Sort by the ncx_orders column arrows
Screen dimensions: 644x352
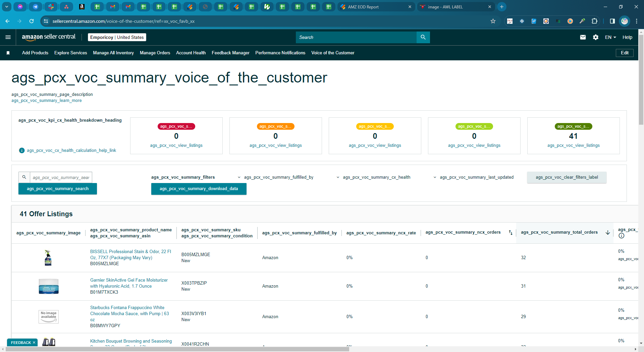pyautogui.click(x=511, y=232)
